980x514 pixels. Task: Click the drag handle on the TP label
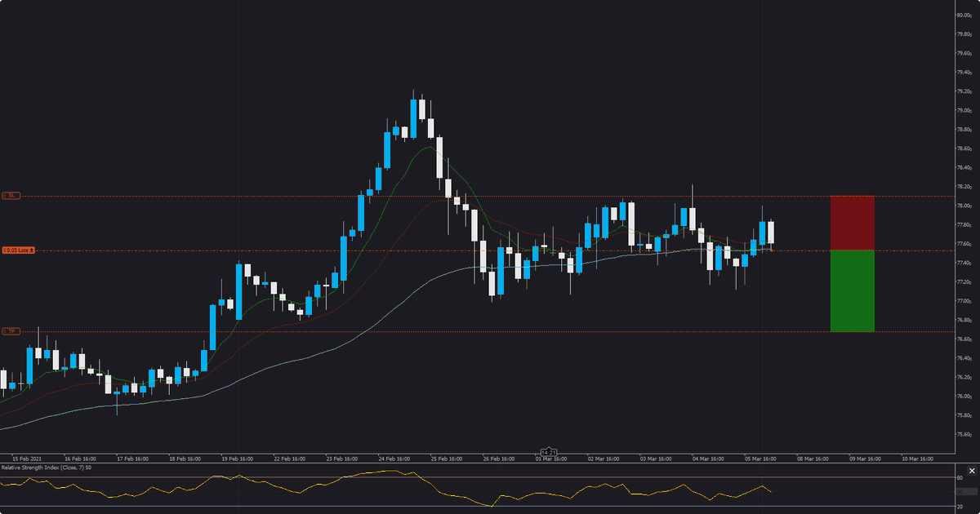tap(4, 330)
